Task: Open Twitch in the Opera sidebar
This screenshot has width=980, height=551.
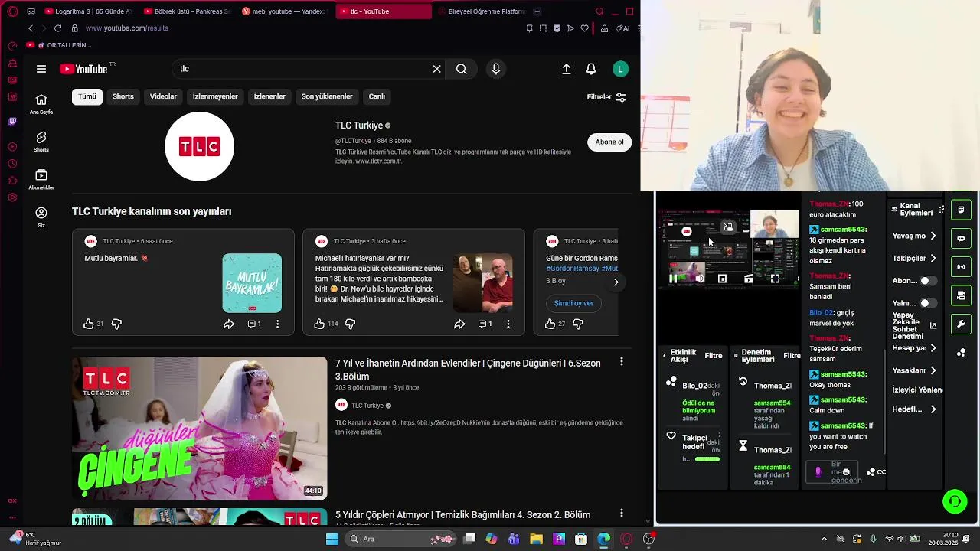Action: (x=12, y=121)
